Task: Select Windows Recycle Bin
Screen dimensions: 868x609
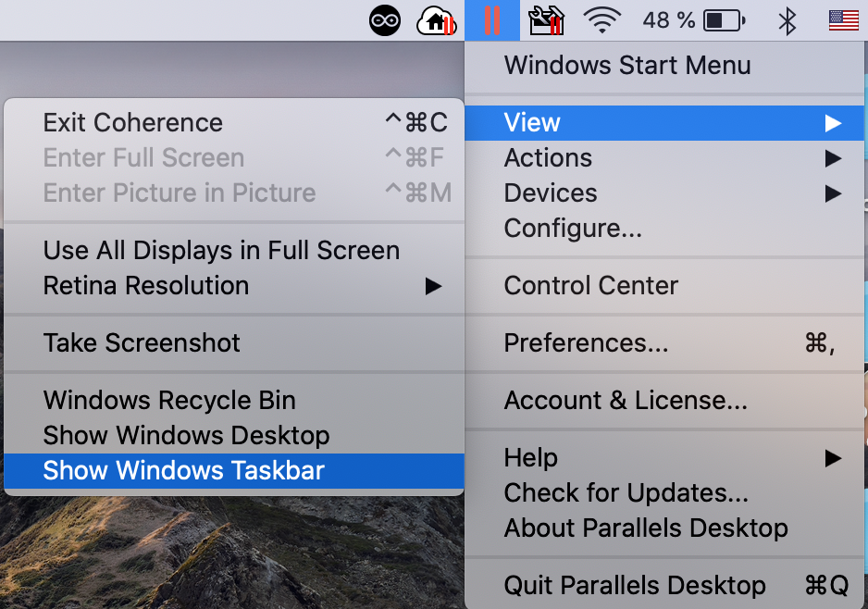Action: (x=234, y=400)
